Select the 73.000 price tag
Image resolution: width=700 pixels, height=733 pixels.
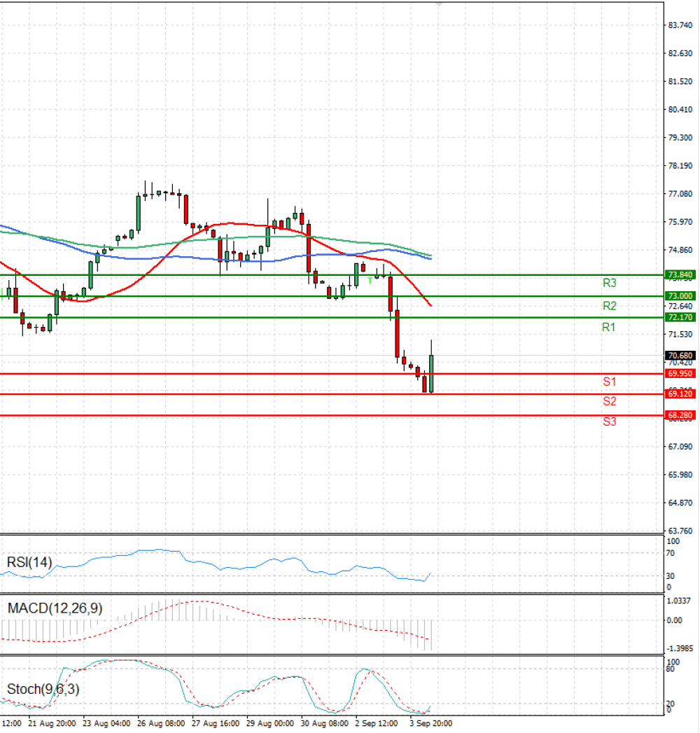pos(680,296)
